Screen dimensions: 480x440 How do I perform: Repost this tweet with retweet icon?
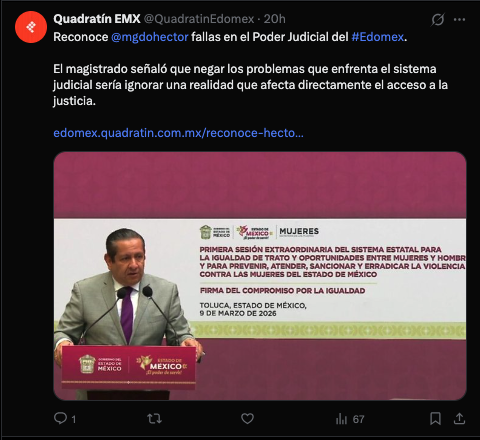(154, 418)
